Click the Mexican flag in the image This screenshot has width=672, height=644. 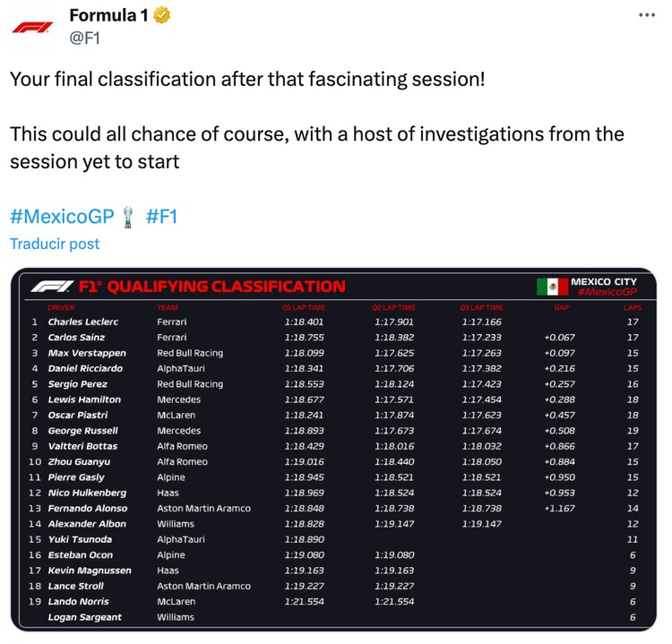[552, 287]
